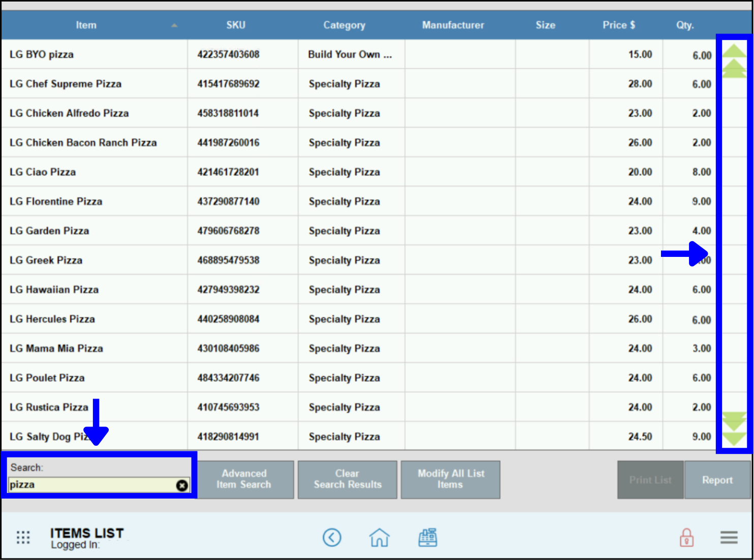754x560 pixels.
Task: Open the dotted grid apps menu icon
Action: pyautogui.click(x=23, y=537)
